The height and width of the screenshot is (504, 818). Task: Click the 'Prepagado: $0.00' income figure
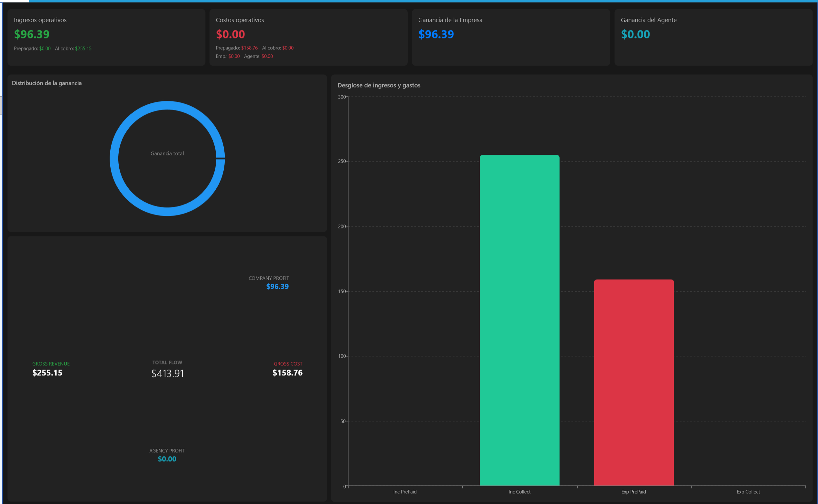[x=32, y=49]
